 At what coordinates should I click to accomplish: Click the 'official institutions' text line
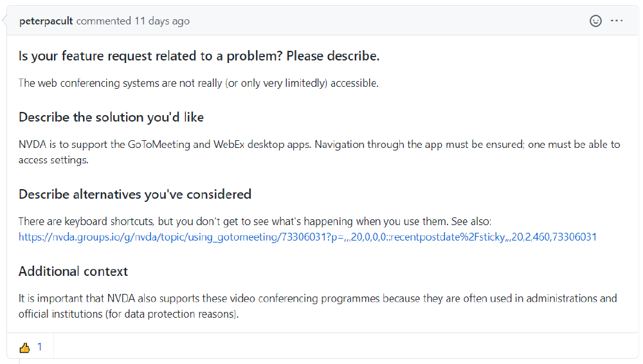(x=129, y=314)
